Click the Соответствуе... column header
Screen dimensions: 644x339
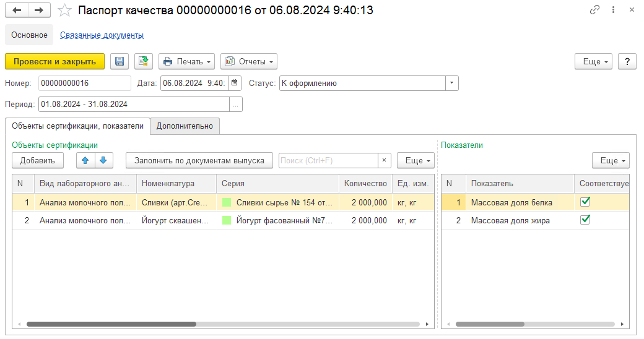click(602, 184)
